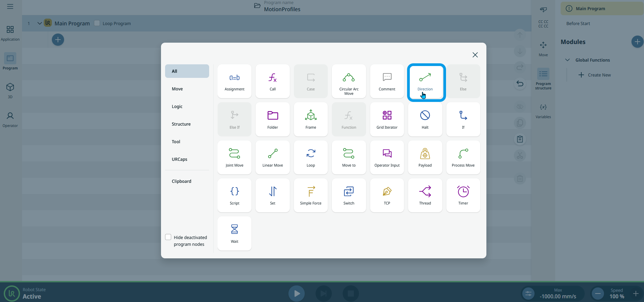
Task: Collapse the Global Functions section
Action: click(567, 60)
